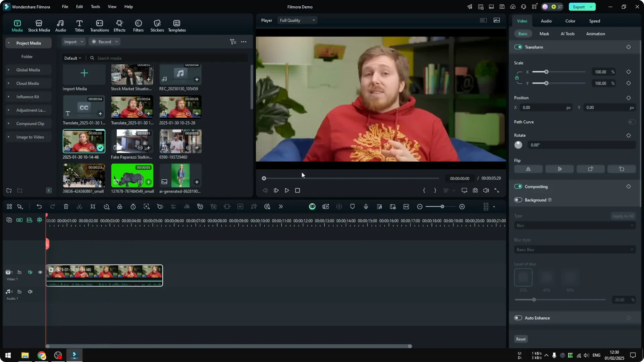Screen dimensions: 644x362
Task: Open the Stock Media panel
Action: click(x=39, y=25)
